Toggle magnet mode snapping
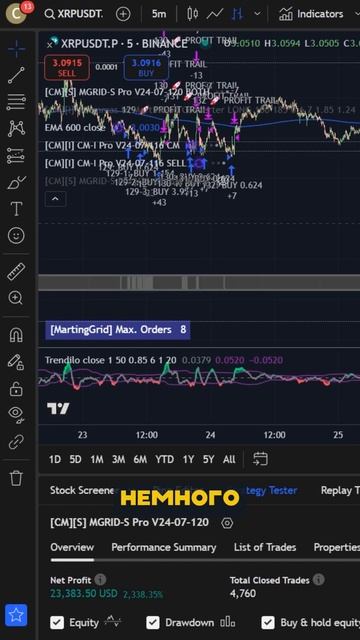Screen dimensions: 360x640 coord(16,335)
